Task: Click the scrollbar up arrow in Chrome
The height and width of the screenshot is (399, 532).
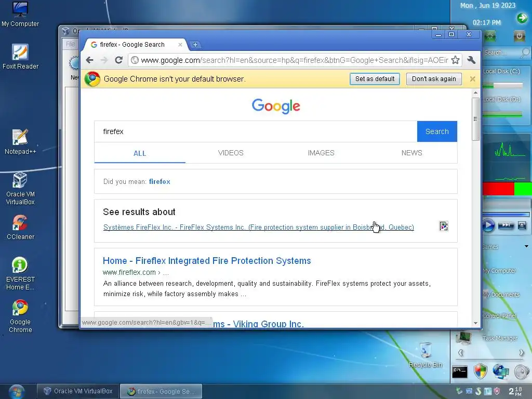Action: (x=475, y=92)
